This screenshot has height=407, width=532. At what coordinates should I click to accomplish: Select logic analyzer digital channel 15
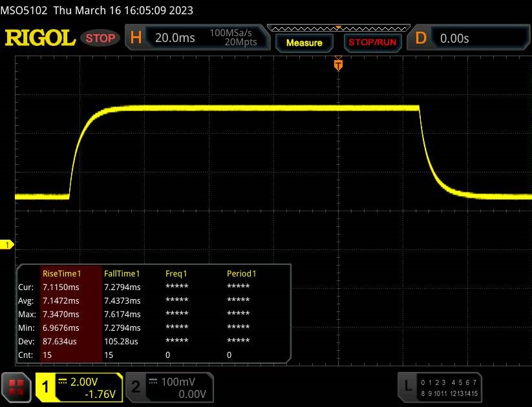point(474,393)
